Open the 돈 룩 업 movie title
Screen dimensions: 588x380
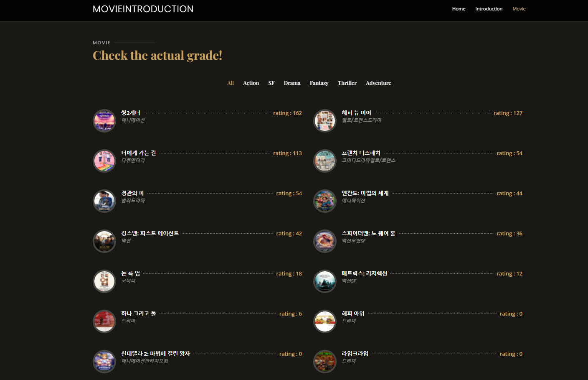coord(129,273)
